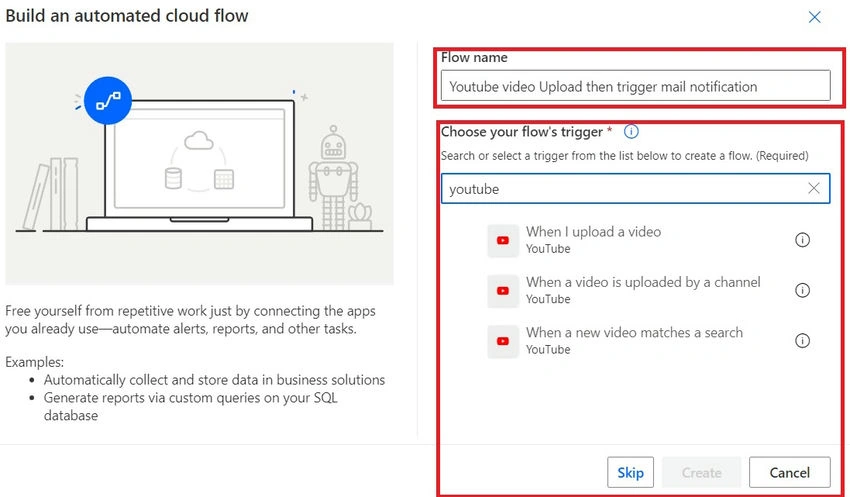This screenshot has width=850, height=497.
Task: Open info icon beside Choose your flow's trigger
Action: [631, 131]
